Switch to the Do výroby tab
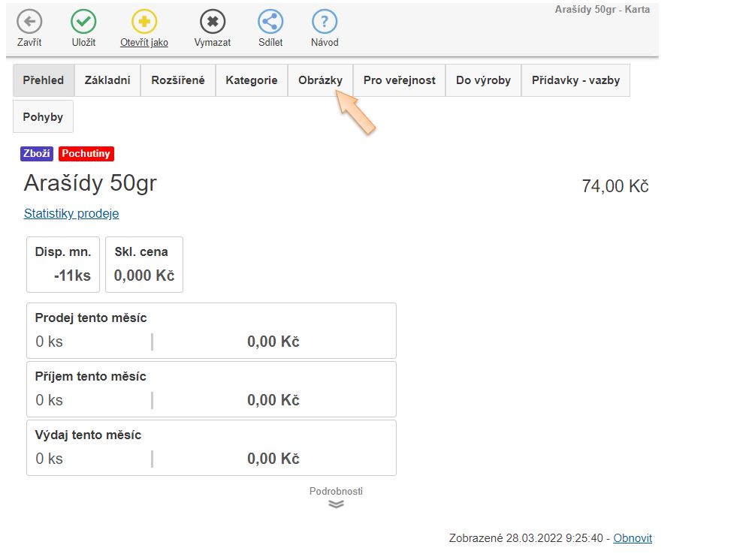The width and height of the screenshot is (743, 560). pos(483,80)
